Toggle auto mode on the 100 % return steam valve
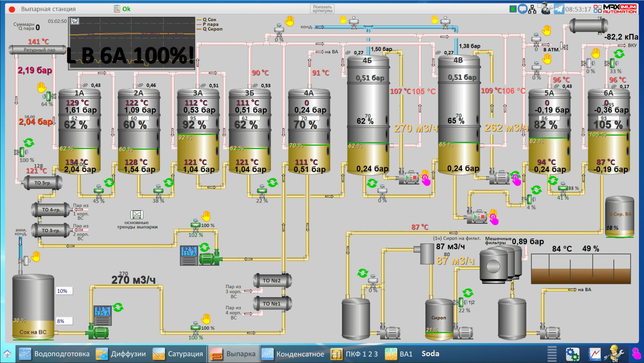This screenshot has height=363, width=644. [29, 143]
